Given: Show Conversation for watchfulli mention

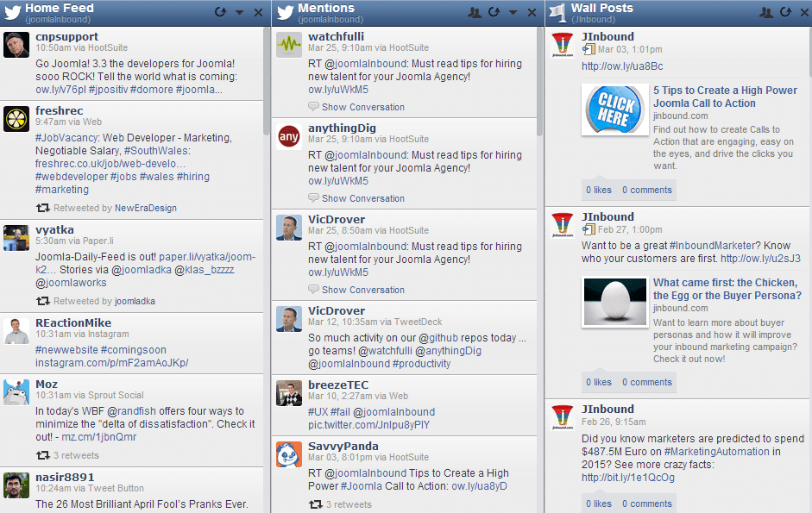Looking at the screenshot, I should (x=363, y=107).
